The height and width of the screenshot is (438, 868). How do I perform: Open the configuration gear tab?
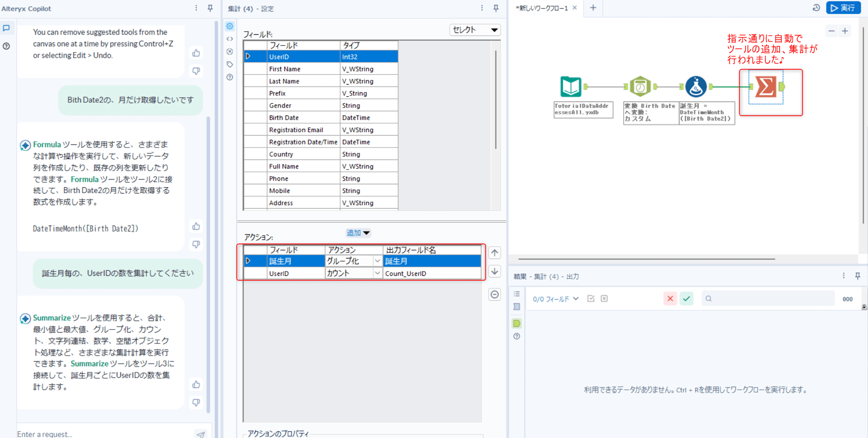coord(230,26)
